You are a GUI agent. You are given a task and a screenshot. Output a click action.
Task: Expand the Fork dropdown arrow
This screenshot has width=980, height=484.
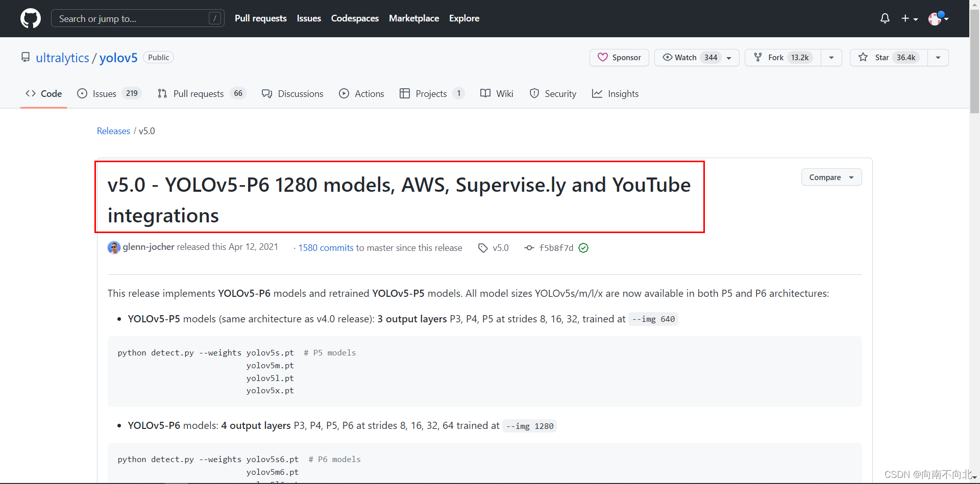[x=831, y=58]
